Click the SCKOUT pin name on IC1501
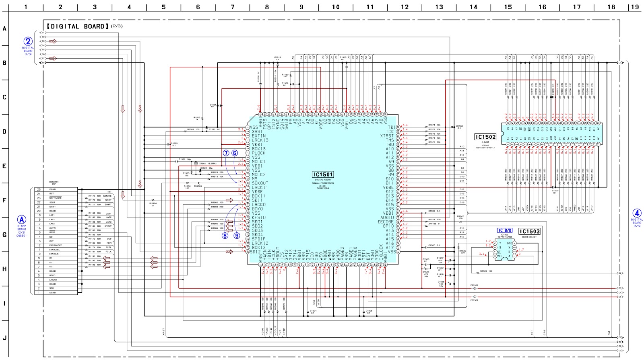The height and width of the screenshot is (361, 644). (260, 183)
